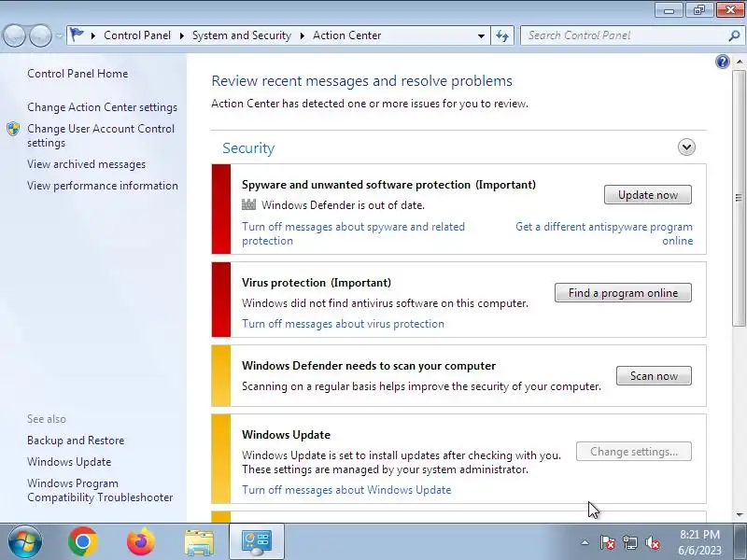Select System and Security breadcrumb
The image size is (747, 560).
[x=242, y=35]
